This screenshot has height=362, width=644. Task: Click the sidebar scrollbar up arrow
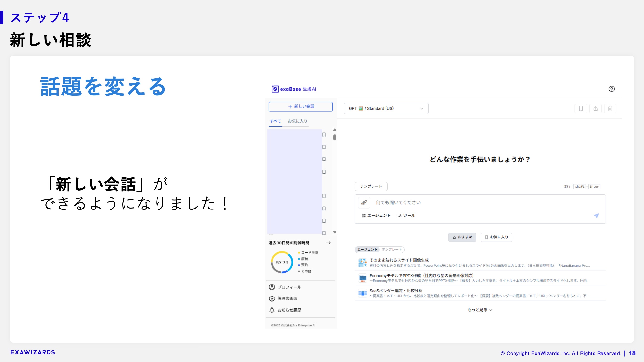[x=335, y=130]
